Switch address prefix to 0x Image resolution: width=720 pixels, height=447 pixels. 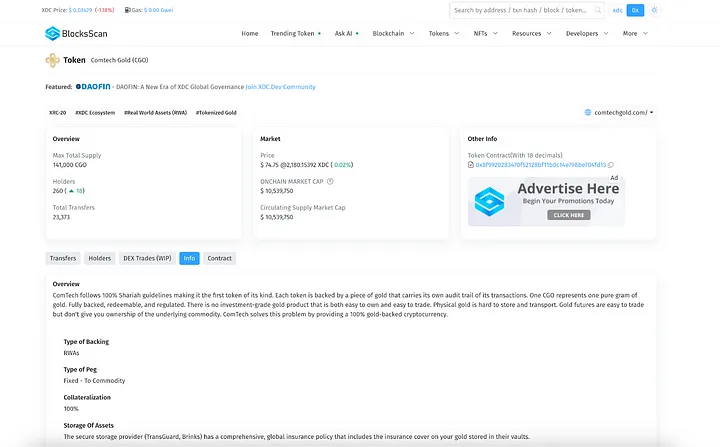click(635, 10)
